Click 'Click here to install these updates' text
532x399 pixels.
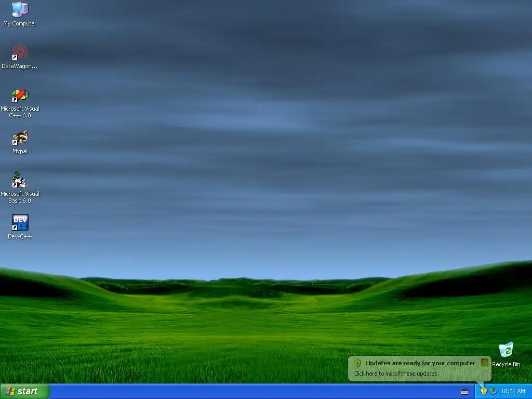pos(396,374)
